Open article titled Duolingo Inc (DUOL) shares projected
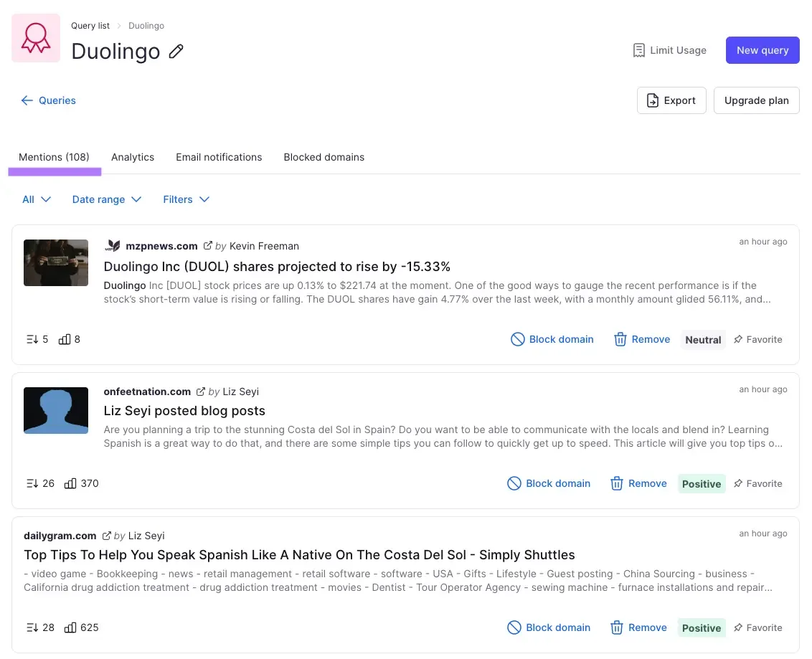This screenshot has width=812, height=659. pos(277,266)
